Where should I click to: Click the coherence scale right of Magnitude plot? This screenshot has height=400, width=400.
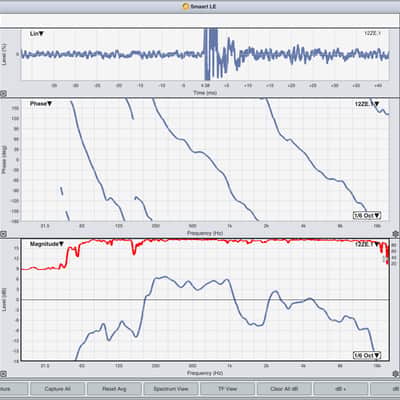[x=394, y=254]
